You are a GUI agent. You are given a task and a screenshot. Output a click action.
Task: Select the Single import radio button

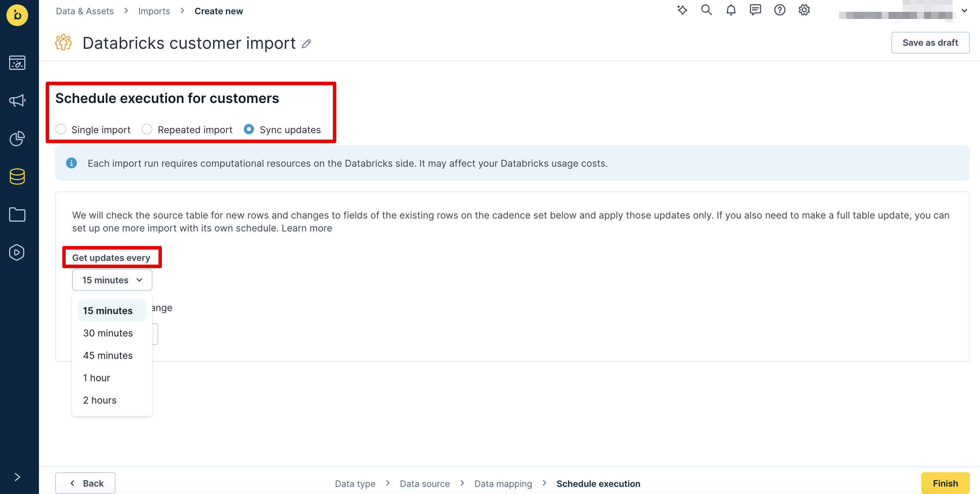pyautogui.click(x=61, y=129)
